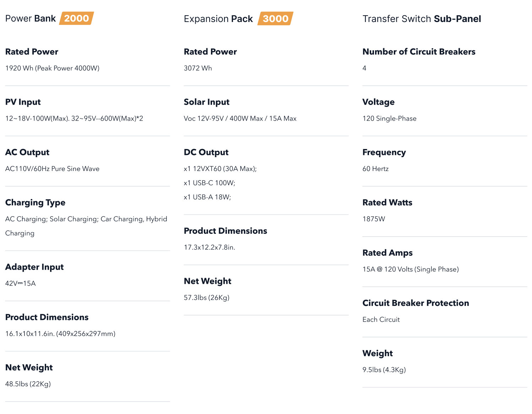Click the Charging Type heading

point(35,203)
